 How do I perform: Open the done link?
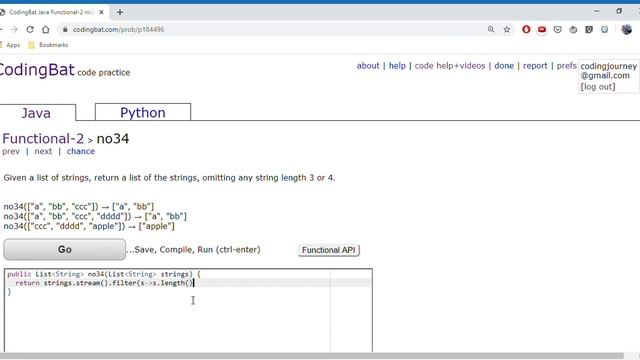[504, 66]
